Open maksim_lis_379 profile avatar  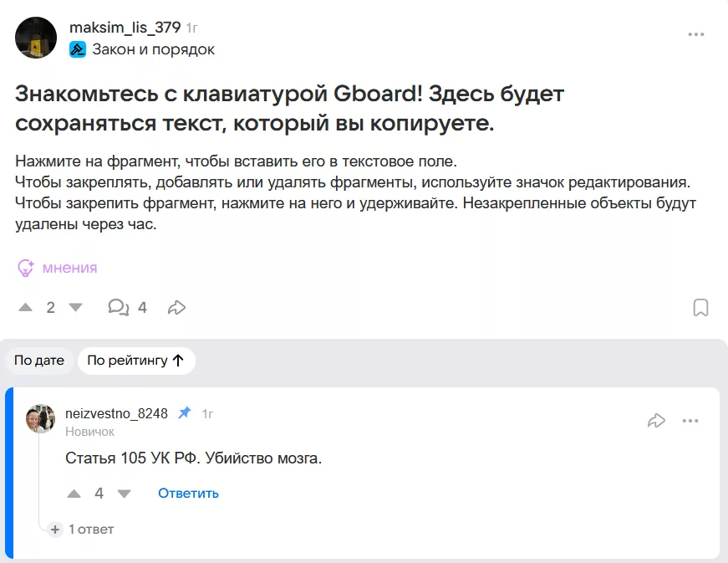[x=36, y=38]
